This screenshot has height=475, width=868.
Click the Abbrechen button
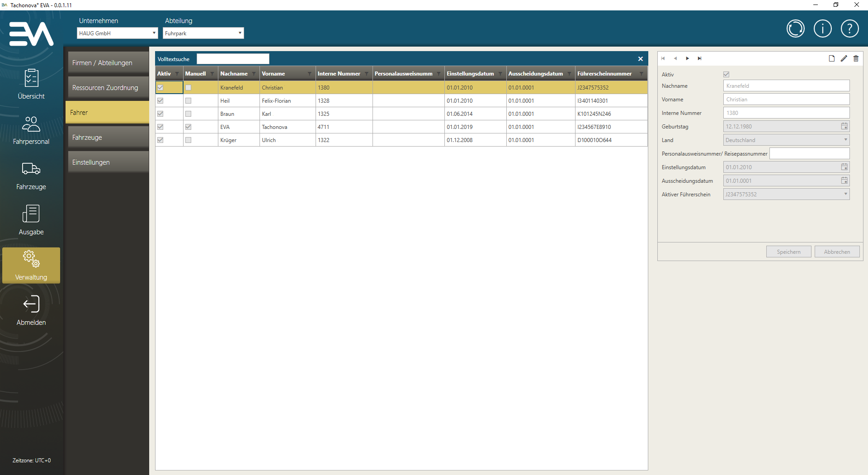[837, 252]
